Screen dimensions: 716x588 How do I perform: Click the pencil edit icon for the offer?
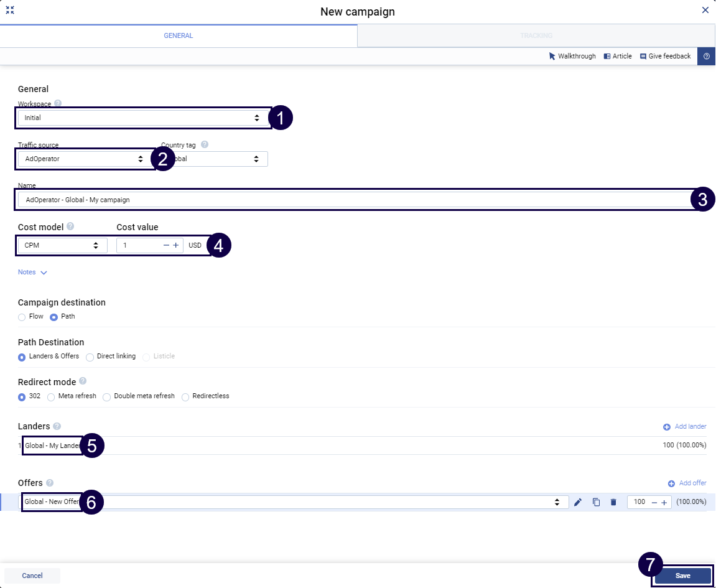pos(578,502)
